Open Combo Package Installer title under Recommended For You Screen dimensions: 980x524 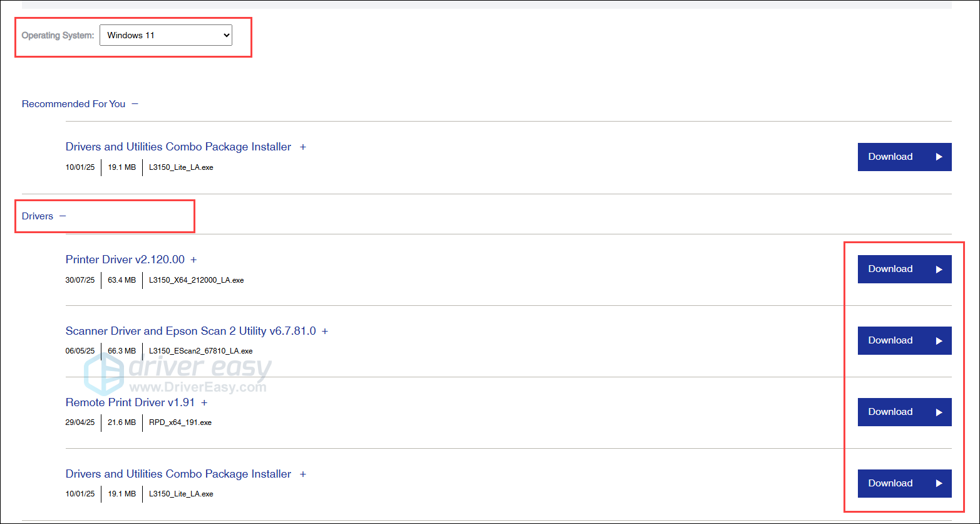178,147
